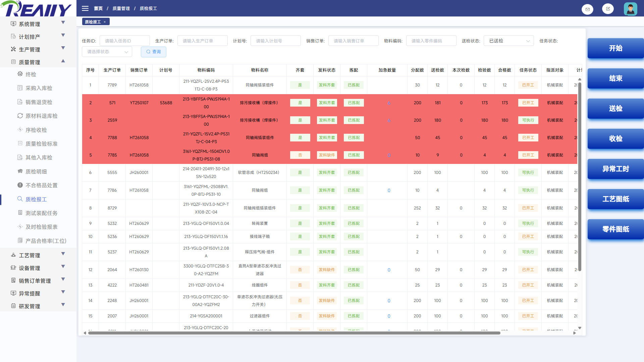Viewport: 644px width, 362px height.
Task: Open the 请选择状态 task status dropdown
Action: click(107, 52)
